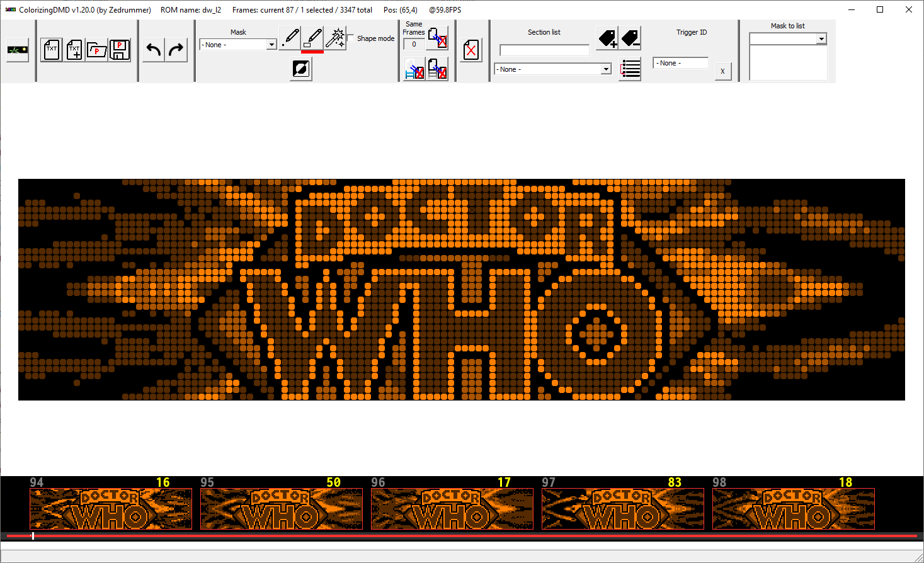The width and height of the screenshot is (924, 563).
Task: Select frame 97 thumbnail
Action: pos(623,509)
